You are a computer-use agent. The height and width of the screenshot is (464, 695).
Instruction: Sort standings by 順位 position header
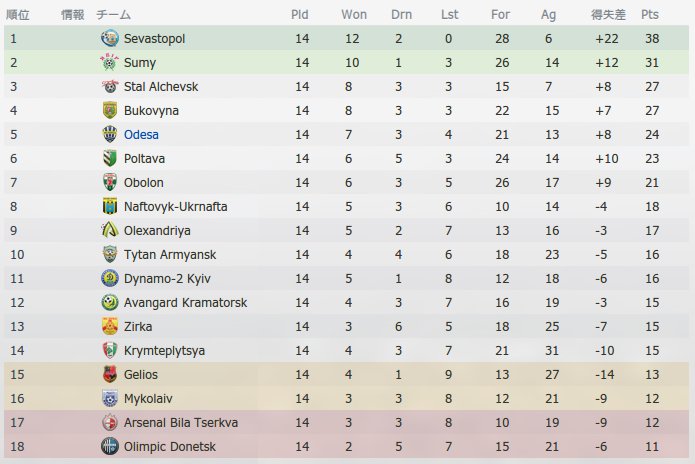tap(18, 15)
